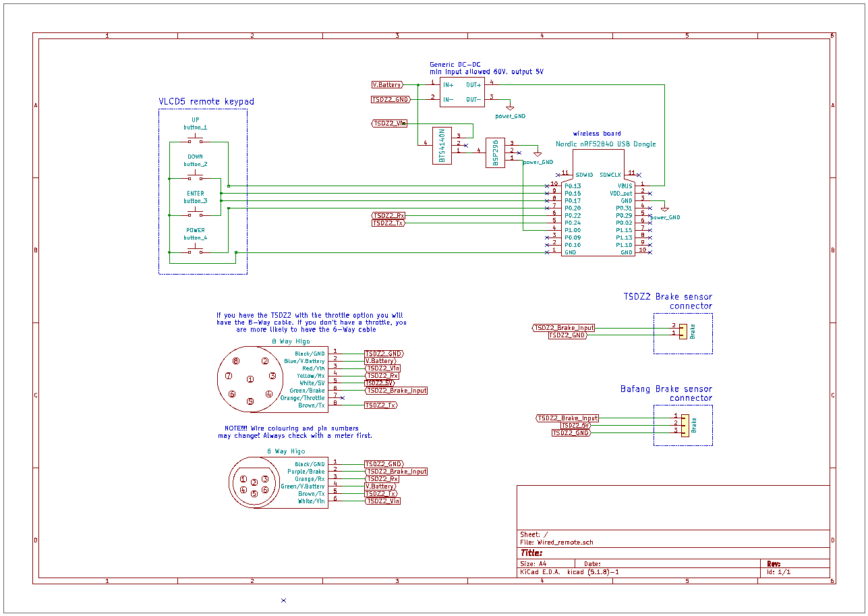Click the stray no-connect X below the sheet border
Viewport: 868px width, 616px height.
(283, 600)
